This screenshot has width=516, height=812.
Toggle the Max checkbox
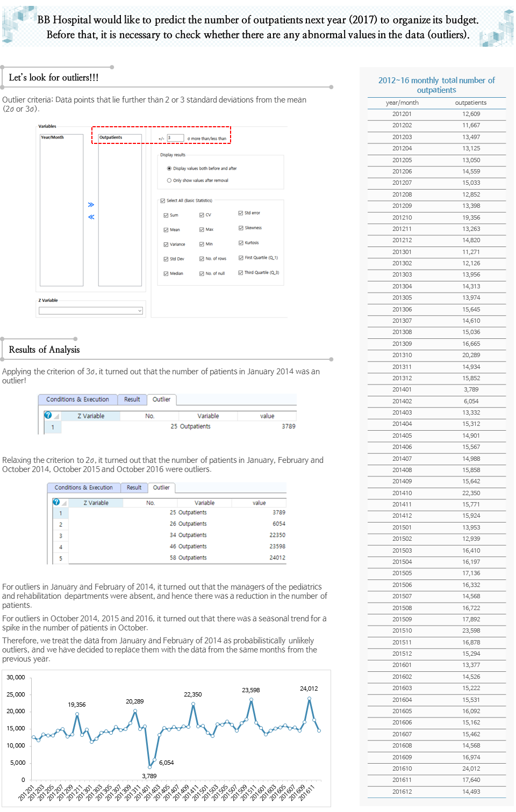click(x=202, y=230)
